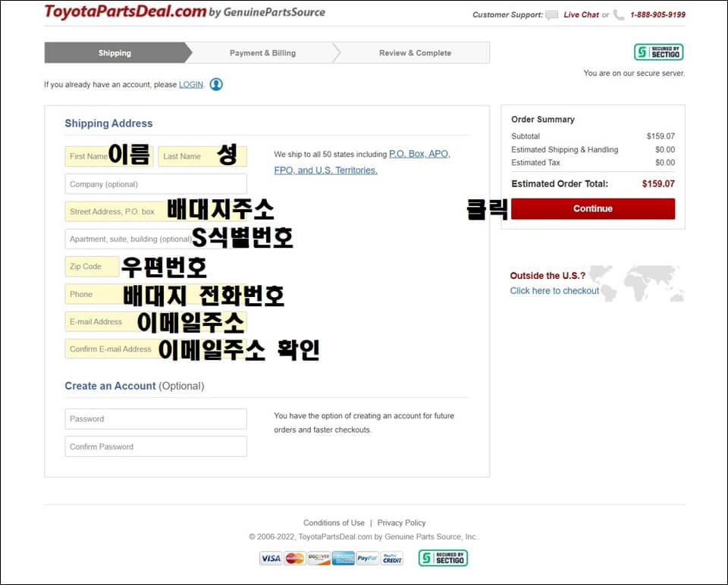Screen dimensions: 728x585
Task: Click the Shipping Address heading
Action: pos(108,124)
